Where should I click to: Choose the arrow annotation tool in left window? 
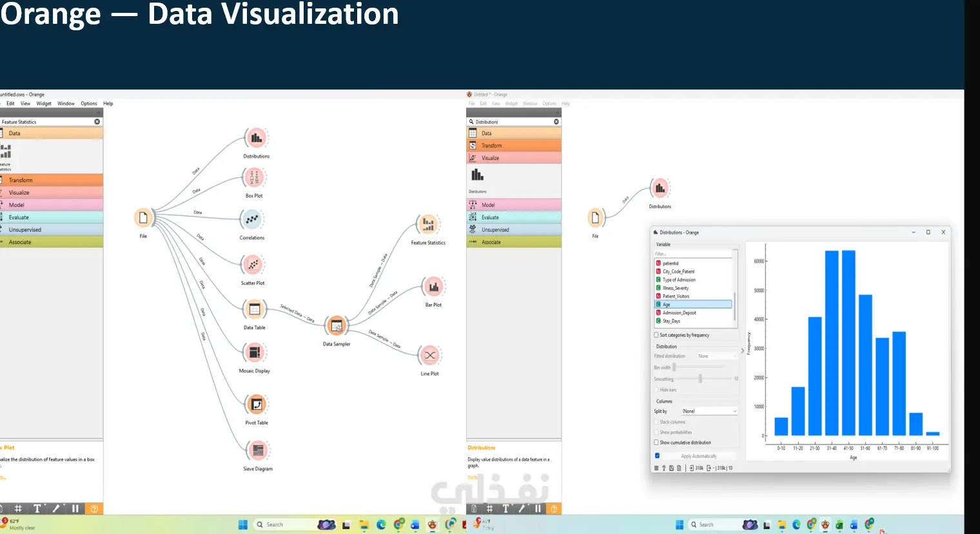56,508
